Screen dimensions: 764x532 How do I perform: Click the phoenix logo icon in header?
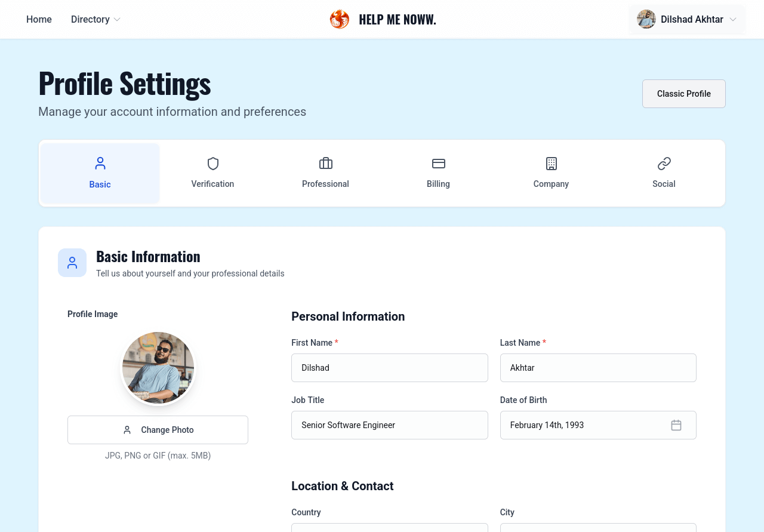pyautogui.click(x=339, y=19)
